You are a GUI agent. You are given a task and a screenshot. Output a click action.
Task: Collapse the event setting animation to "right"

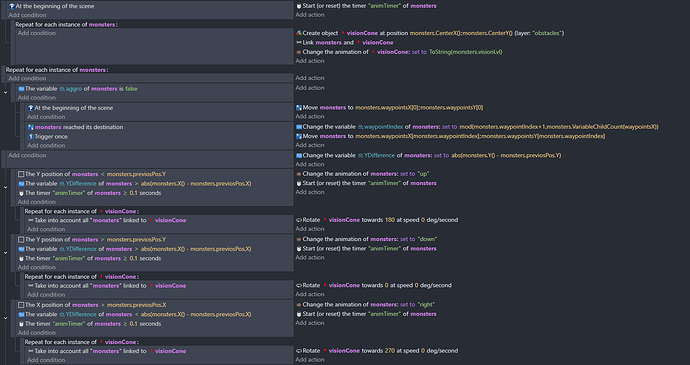[5, 318]
